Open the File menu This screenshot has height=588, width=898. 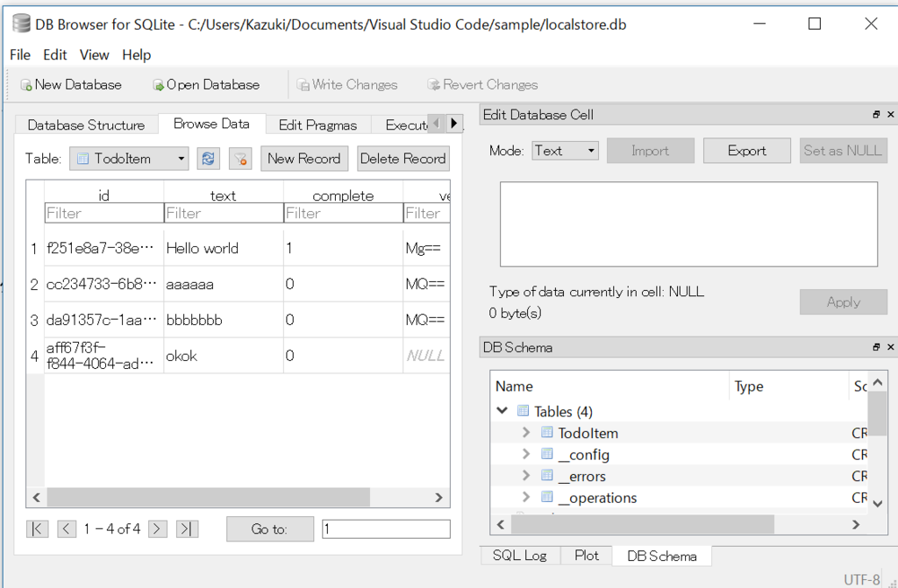(20, 55)
